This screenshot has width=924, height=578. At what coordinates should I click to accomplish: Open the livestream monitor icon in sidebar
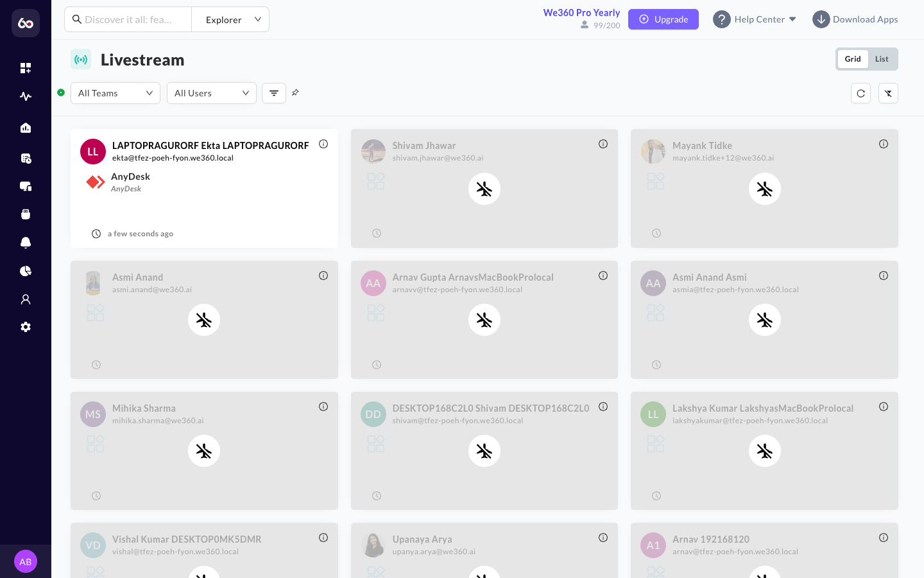coord(26,186)
